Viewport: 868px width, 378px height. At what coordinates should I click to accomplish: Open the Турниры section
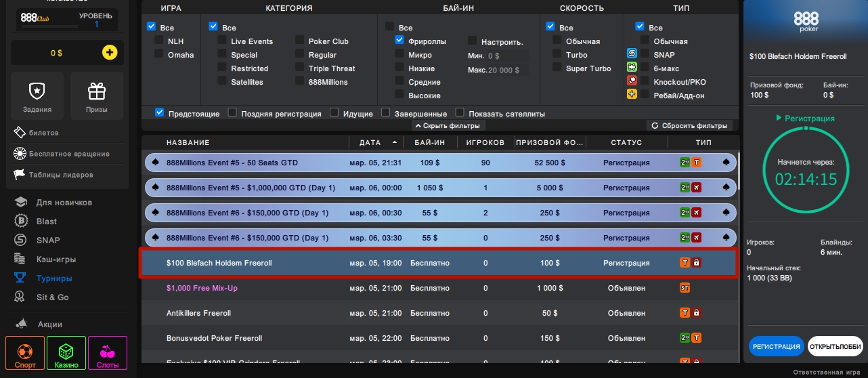pyautogui.click(x=44, y=278)
